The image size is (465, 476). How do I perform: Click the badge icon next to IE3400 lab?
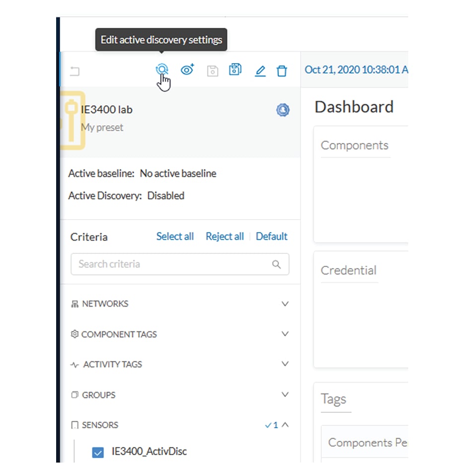[x=283, y=110]
